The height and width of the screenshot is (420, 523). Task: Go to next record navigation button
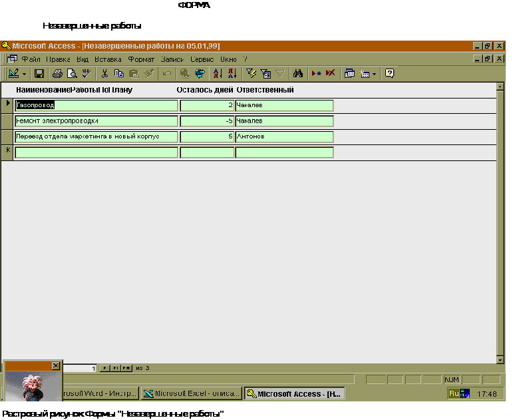pyautogui.click(x=104, y=367)
